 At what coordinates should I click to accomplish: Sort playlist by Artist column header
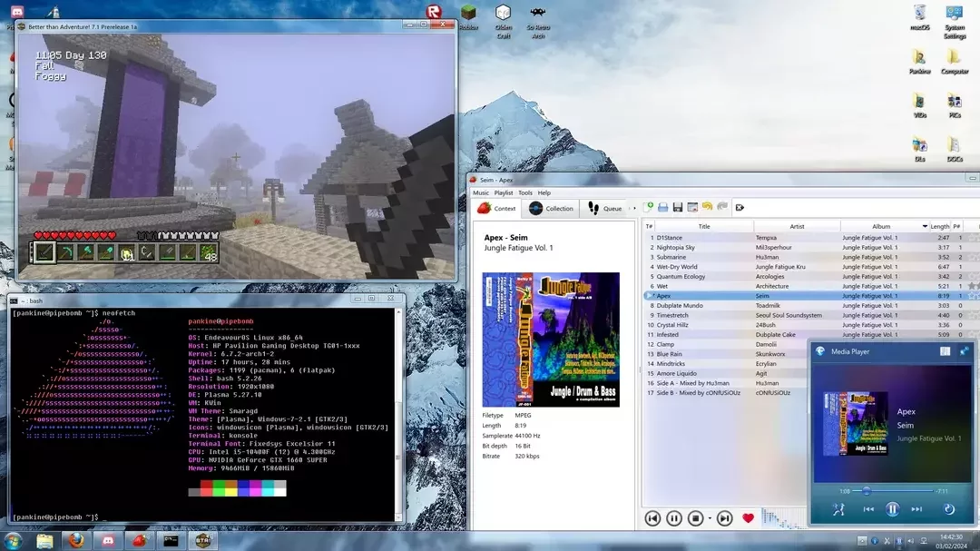click(797, 226)
